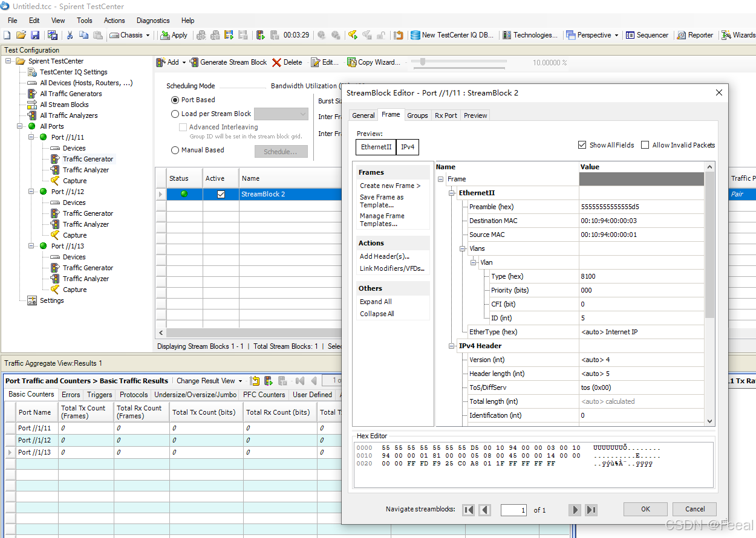Toggle Active checkbox for StreamBlock 2
The image size is (756, 538).
(221, 194)
